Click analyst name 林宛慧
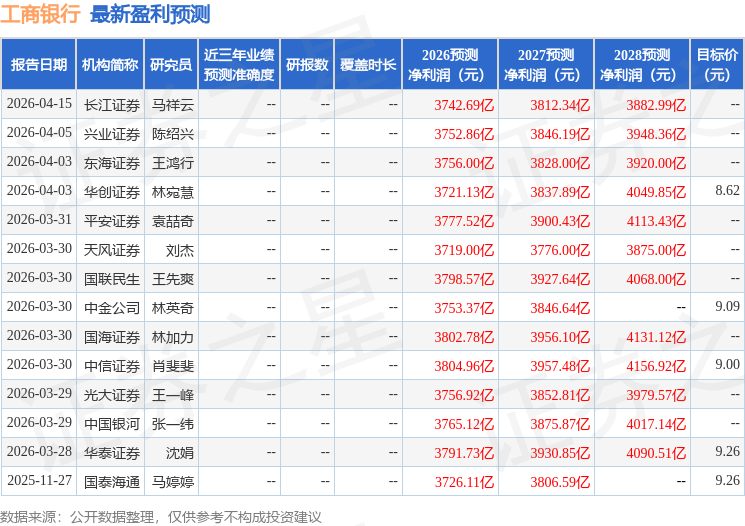 (172, 192)
